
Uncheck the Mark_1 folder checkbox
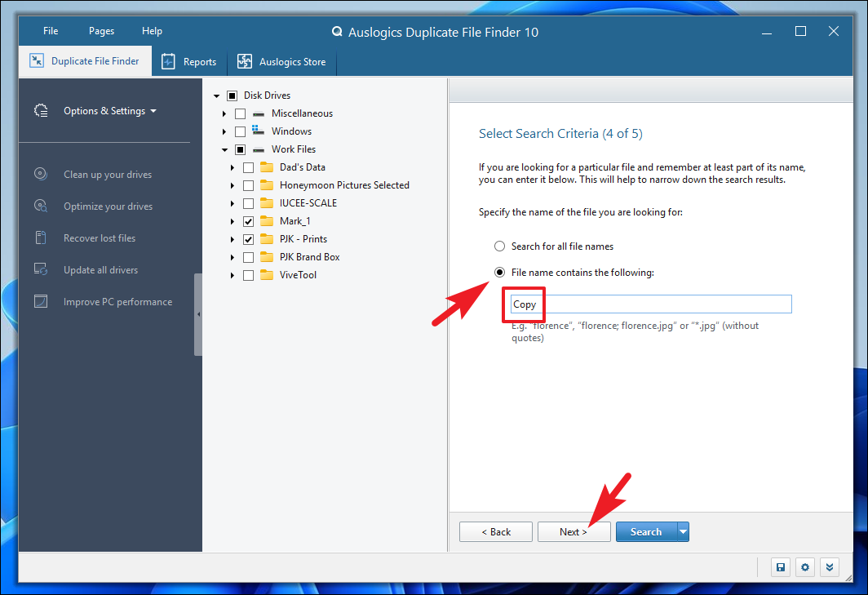click(x=249, y=221)
